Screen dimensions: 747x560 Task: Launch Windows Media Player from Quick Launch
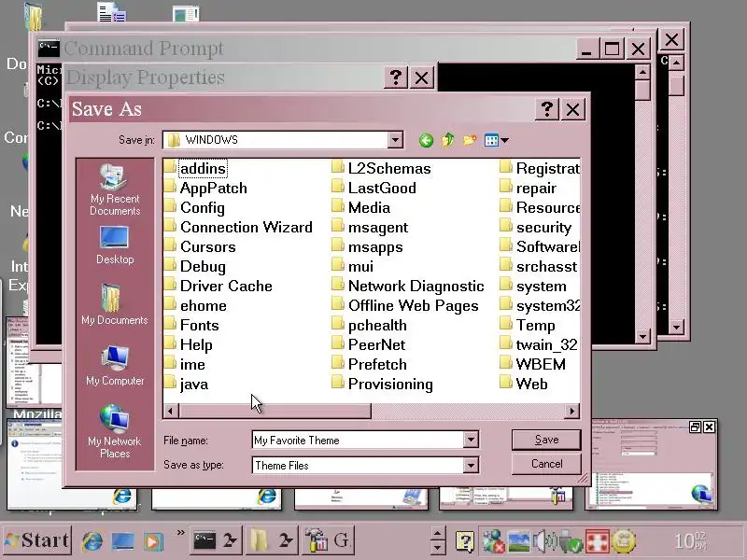[153, 541]
